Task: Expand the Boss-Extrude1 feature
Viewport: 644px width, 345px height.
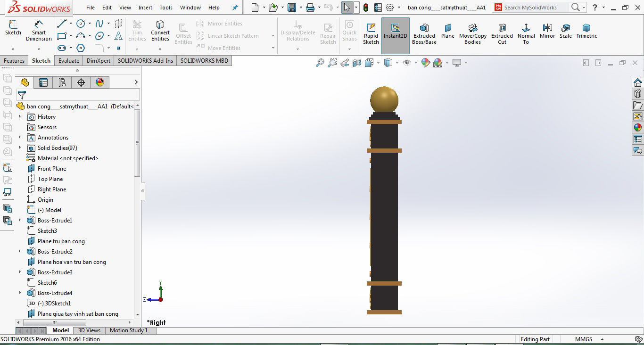Action: [20, 221]
